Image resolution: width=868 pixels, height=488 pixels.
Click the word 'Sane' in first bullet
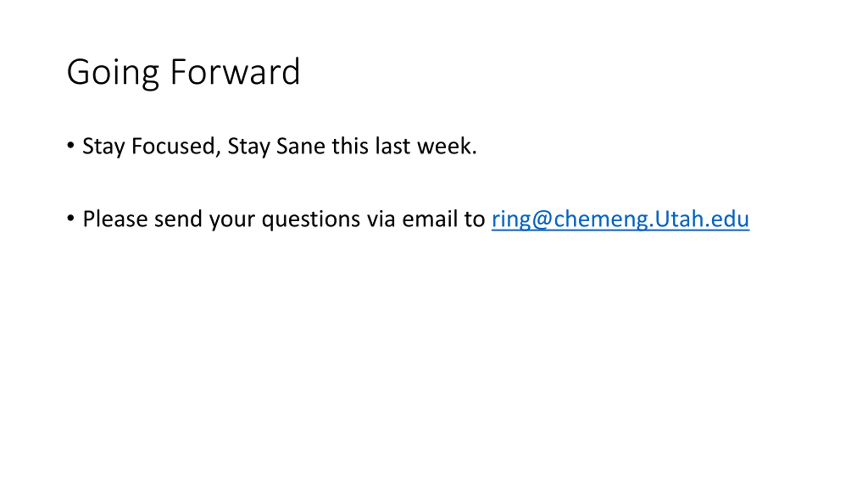click(x=301, y=146)
